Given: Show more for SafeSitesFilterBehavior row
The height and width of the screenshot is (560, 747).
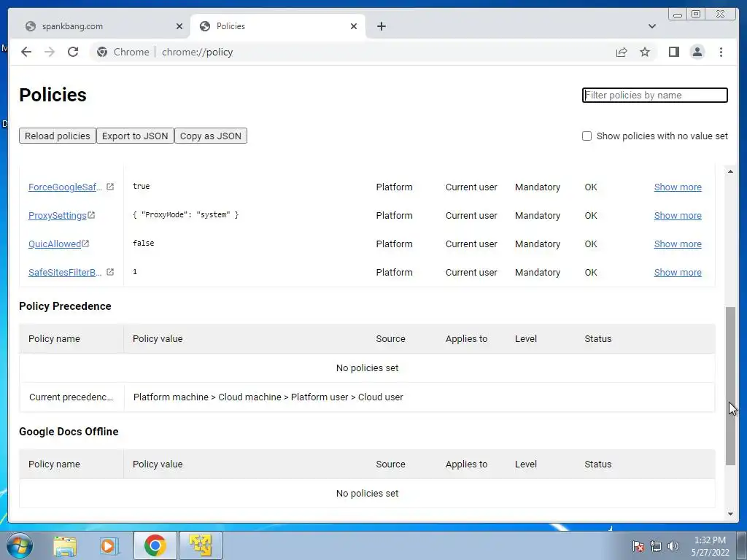Looking at the screenshot, I should pos(678,273).
